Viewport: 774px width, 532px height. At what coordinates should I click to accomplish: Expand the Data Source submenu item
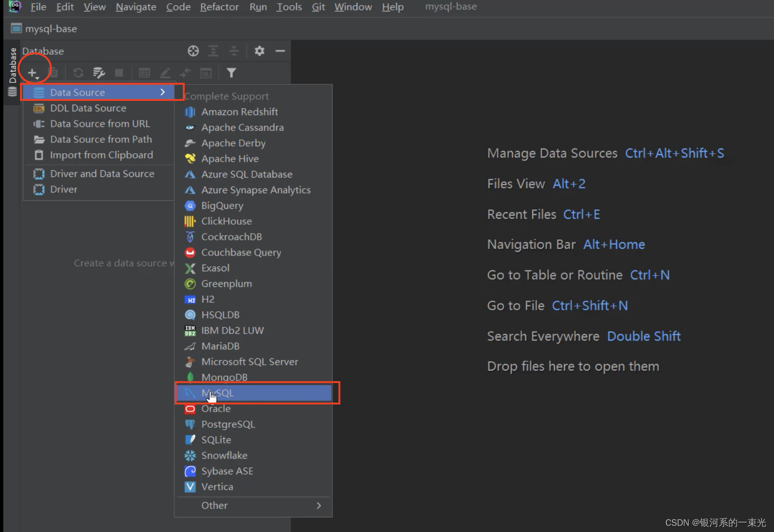(x=99, y=92)
